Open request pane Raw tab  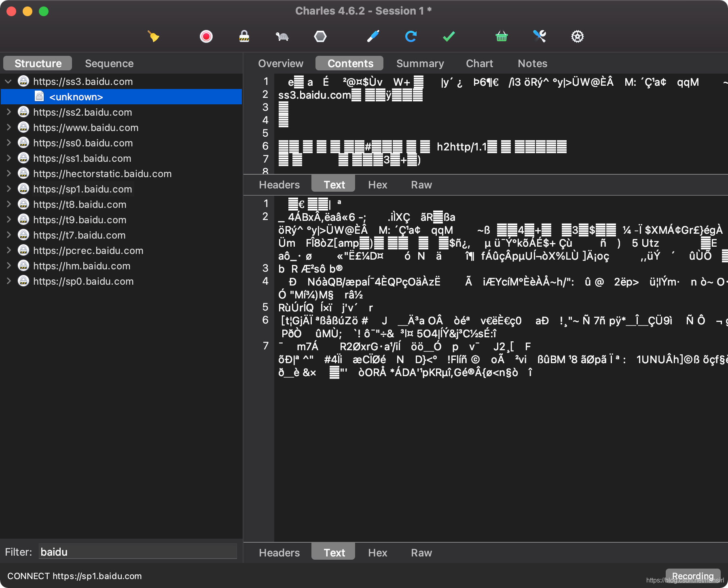pos(421,185)
